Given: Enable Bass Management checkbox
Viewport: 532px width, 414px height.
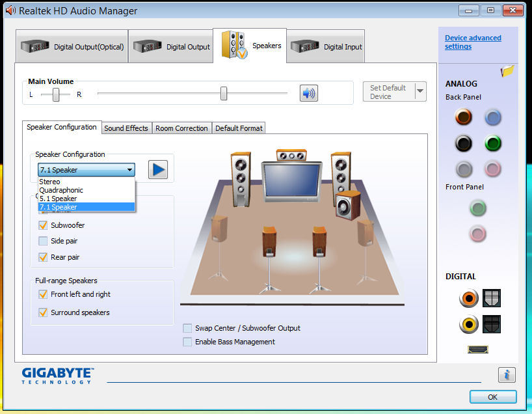Looking at the screenshot, I should 187,342.
